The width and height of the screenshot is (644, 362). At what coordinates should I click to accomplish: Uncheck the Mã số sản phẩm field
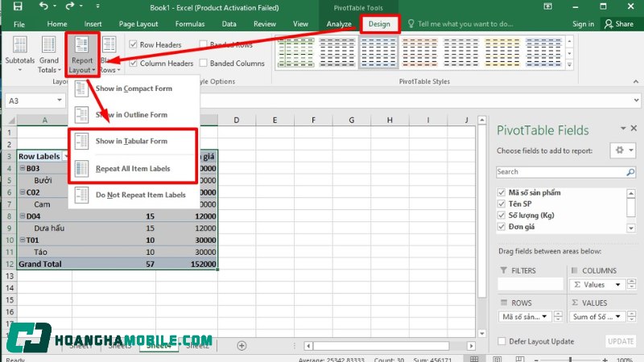pos(501,192)
